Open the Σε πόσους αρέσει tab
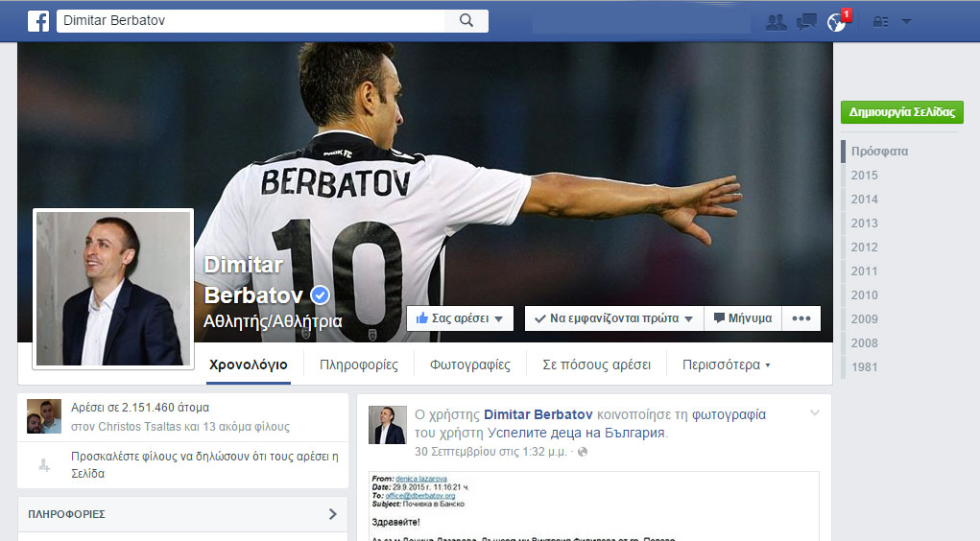 tap(596, 365)
